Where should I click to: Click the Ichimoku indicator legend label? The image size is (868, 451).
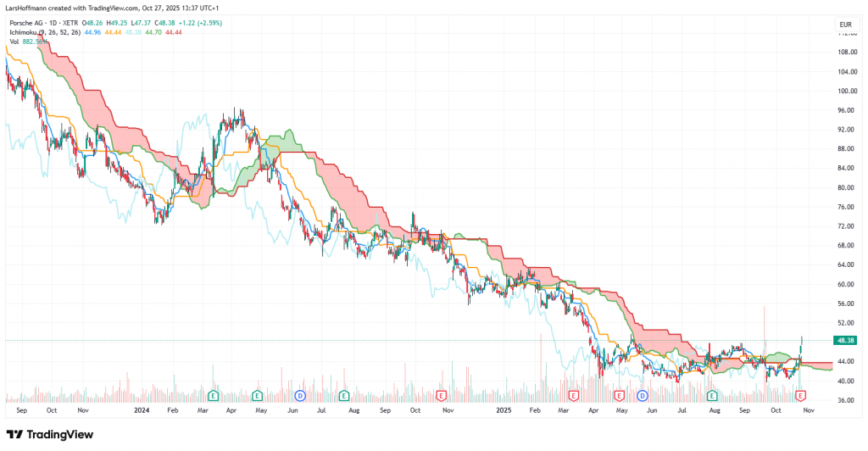point(25,32)
